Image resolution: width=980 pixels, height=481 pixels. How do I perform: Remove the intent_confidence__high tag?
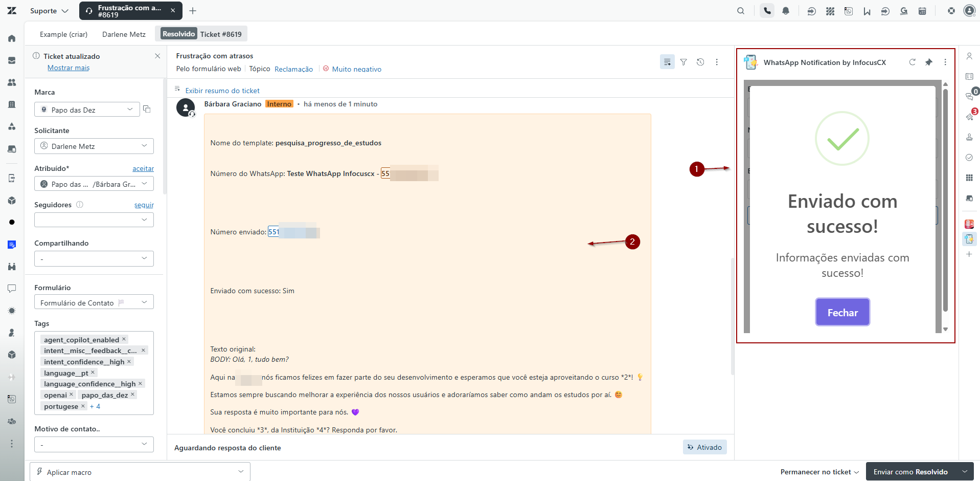pos(129,361)
